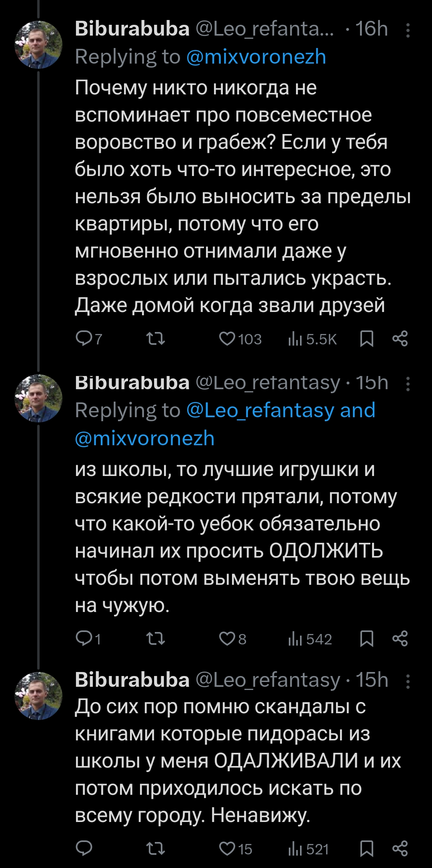Open more options on the last tweet
432x868 pixels.
coord(408,681)
